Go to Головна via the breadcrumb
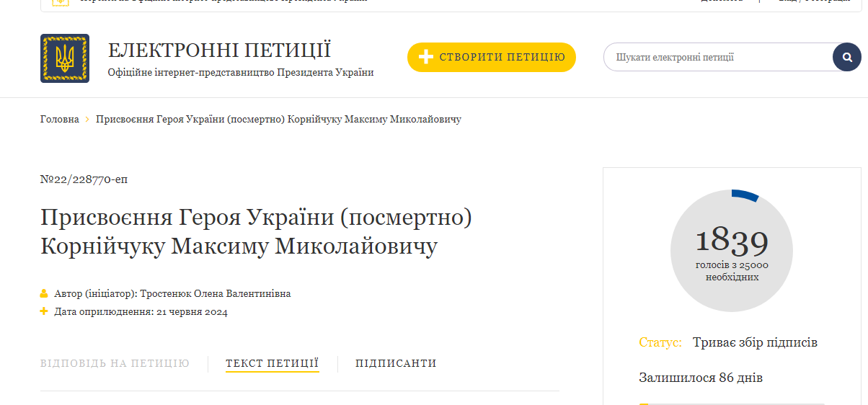 59,120
